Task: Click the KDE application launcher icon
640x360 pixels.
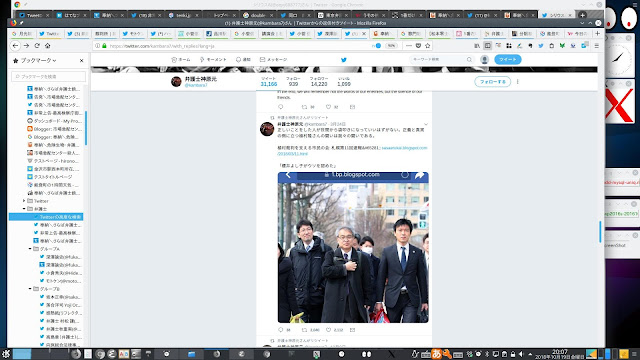Action: [x=6, y=354]
